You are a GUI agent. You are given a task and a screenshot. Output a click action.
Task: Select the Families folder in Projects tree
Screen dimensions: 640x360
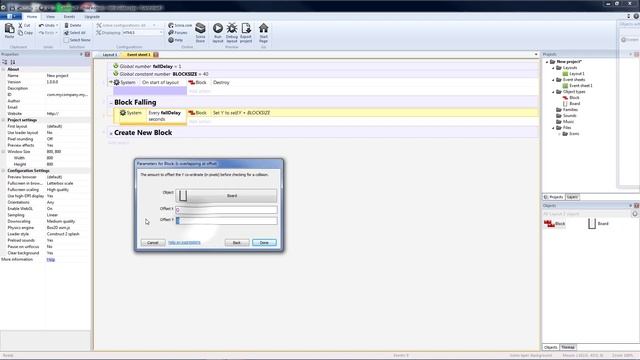tap(570, 110)
